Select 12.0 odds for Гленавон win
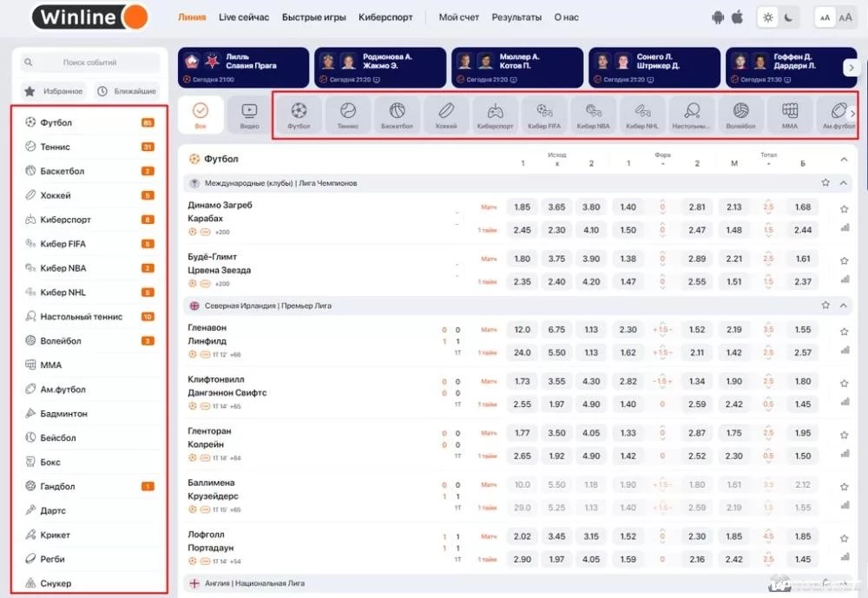868x598 pixels. tap(522, 330)
